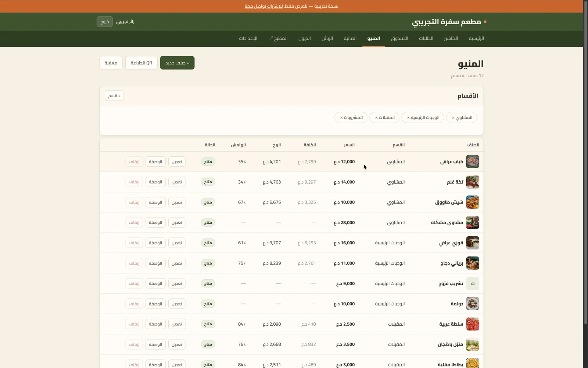Open the الصندوق tab
Image resolution: width=588 pixels, height=368 pixels.
(x=399, y=38)
